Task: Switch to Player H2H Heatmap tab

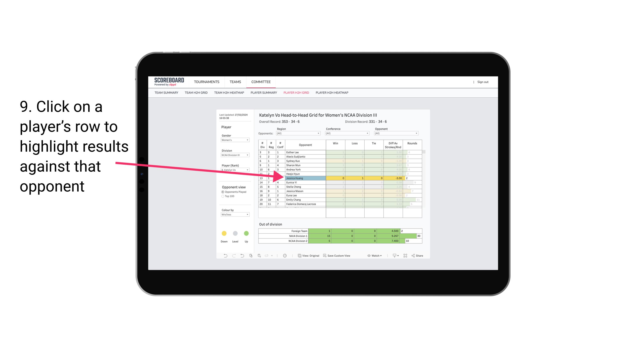Action: (333, 93)
